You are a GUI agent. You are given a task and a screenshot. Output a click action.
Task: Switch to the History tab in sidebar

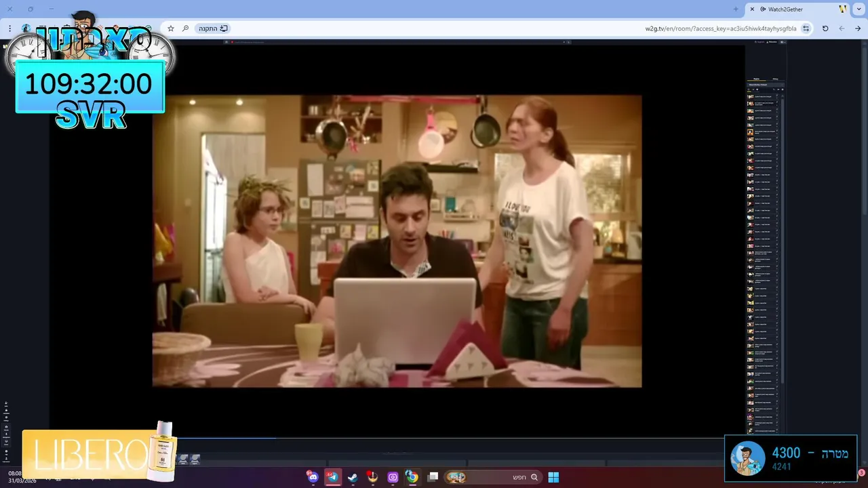[x=775, y=79]
